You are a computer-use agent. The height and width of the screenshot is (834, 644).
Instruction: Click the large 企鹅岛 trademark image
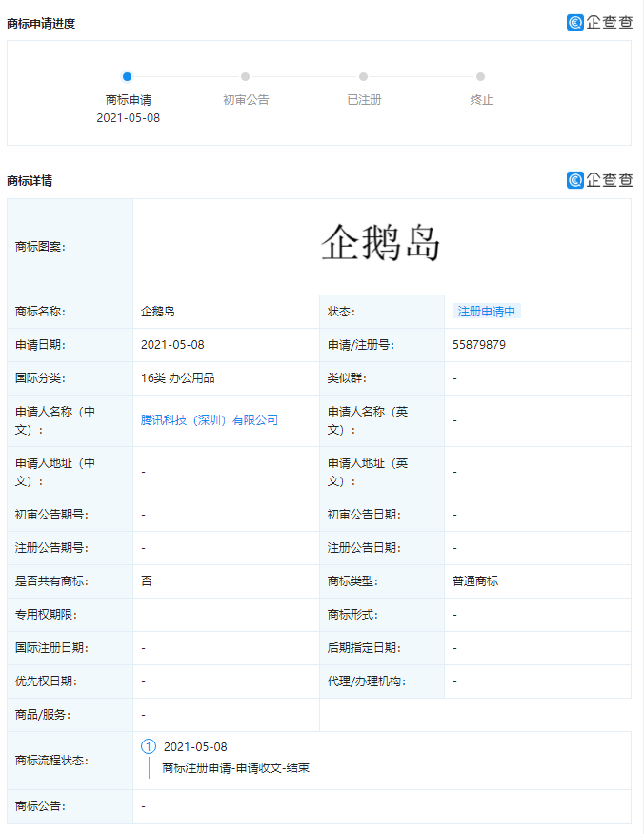point(380,244)
